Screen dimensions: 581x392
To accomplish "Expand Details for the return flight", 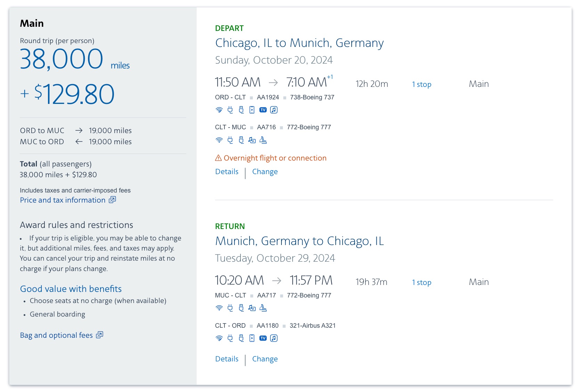I will click(227, 359).
